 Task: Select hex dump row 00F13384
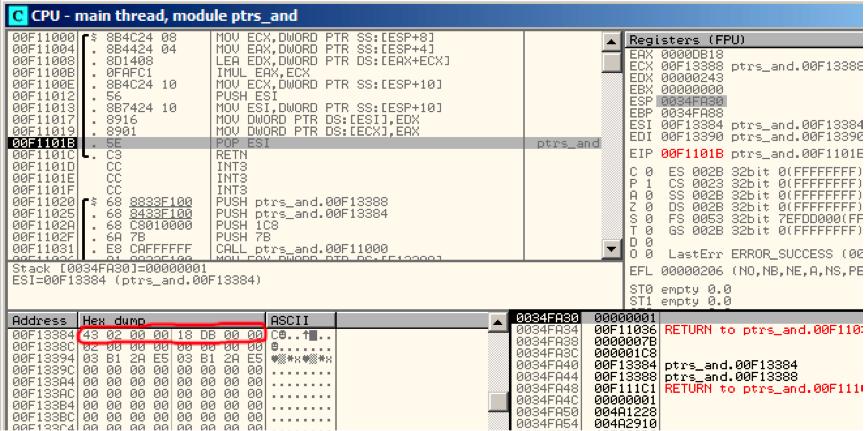point(171,335)
